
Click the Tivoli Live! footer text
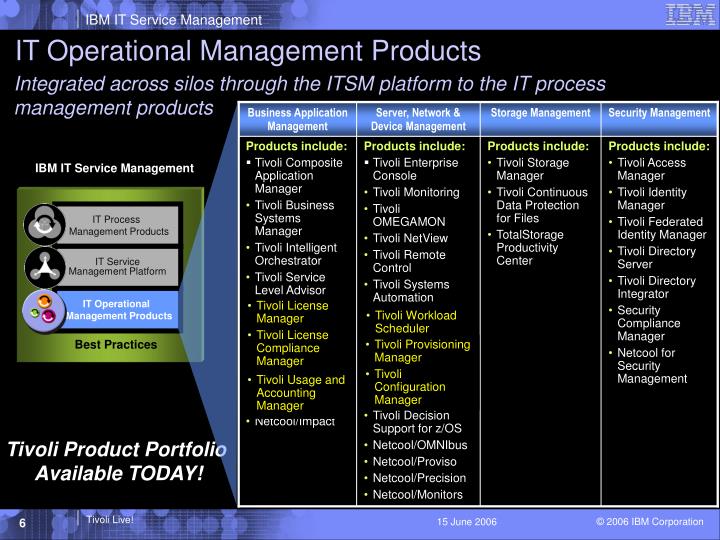click(110, 520)
